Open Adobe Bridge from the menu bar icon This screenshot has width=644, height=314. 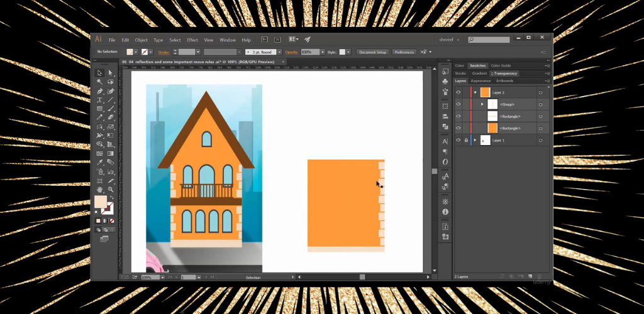265,40
